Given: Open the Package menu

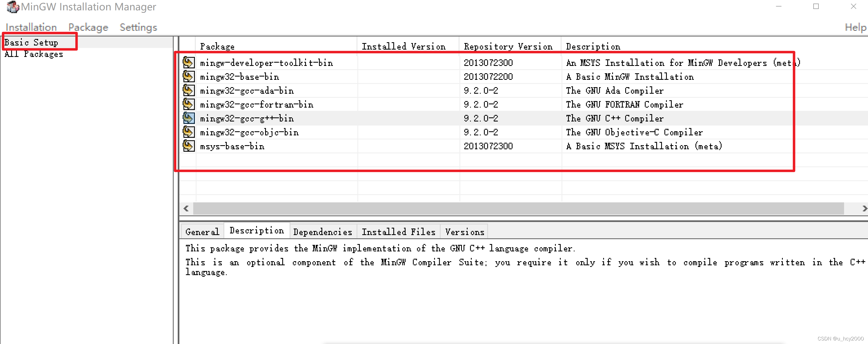Looking at the screenshot, I should [x=88, y=27].
